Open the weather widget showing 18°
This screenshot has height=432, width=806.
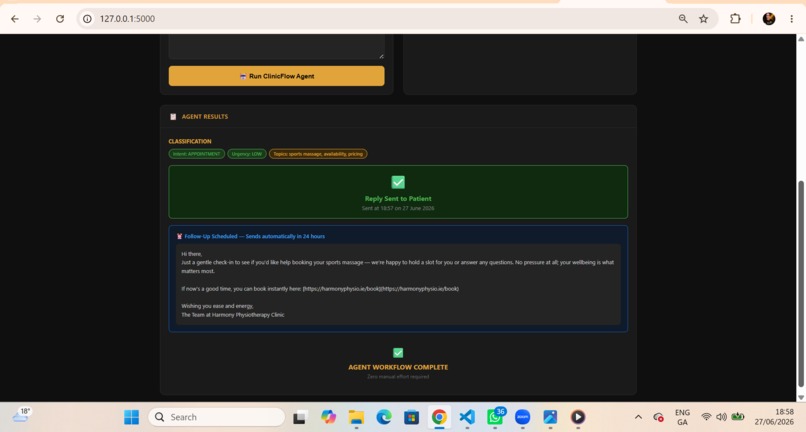pos(22,415)
